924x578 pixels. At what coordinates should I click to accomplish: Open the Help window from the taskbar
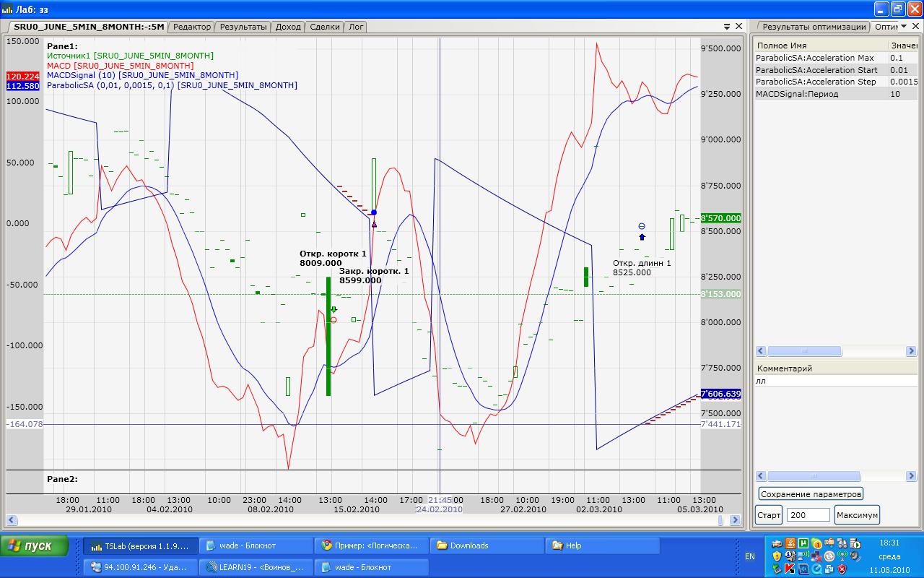coord(601,545)
